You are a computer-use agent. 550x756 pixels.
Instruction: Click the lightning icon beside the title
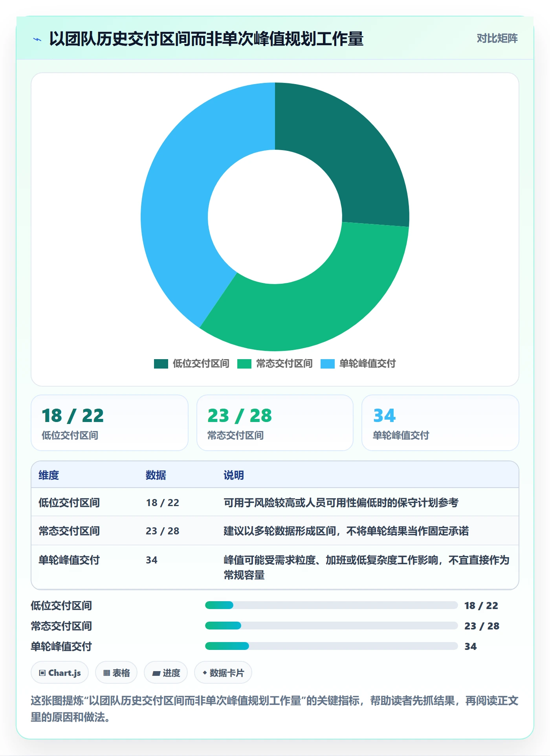[37, 39]
